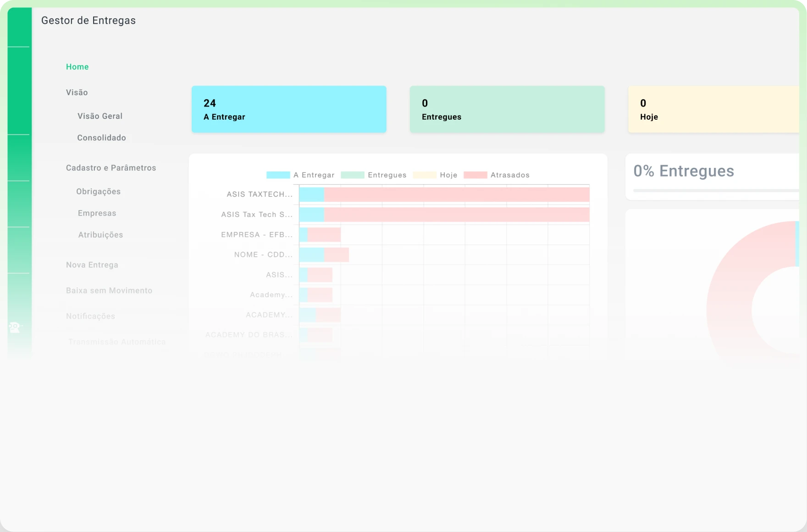
Task: Open Notificações menu item
Action: [x=90, y=316]
